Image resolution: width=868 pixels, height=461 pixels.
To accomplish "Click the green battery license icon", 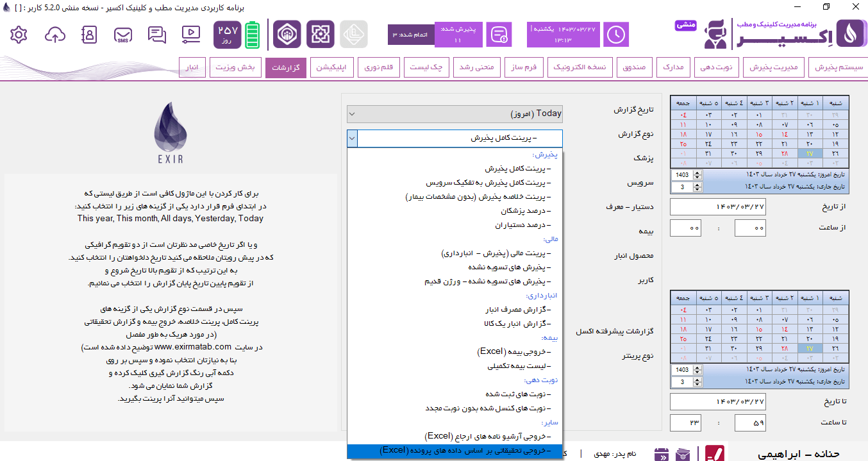I will coord(253,35).
